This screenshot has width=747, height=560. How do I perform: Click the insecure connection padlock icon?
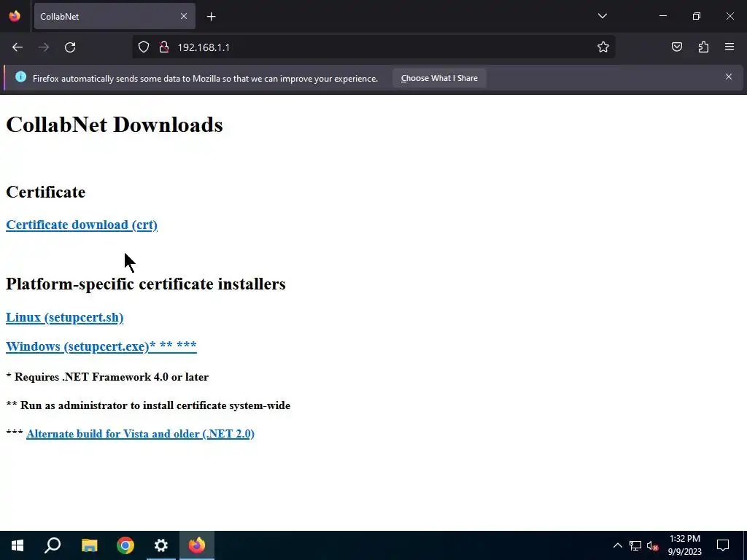[164, 47]
